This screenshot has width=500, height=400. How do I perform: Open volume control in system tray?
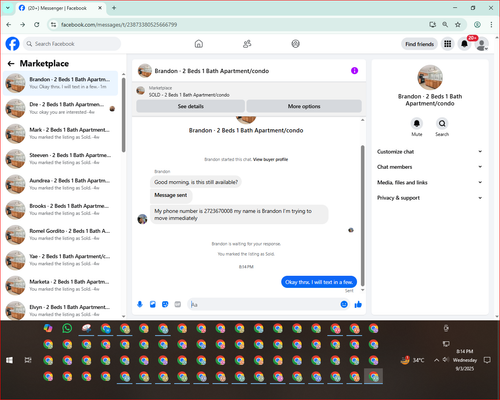[445, 360]
